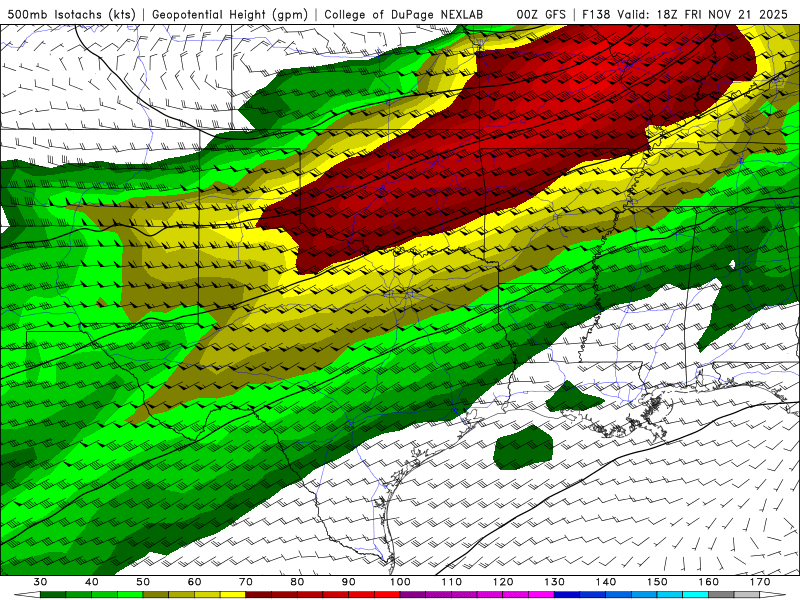Select the dark purple swatch starting at 100
The width and height of the screenshot is (800, 600).
tap(413, 595)
